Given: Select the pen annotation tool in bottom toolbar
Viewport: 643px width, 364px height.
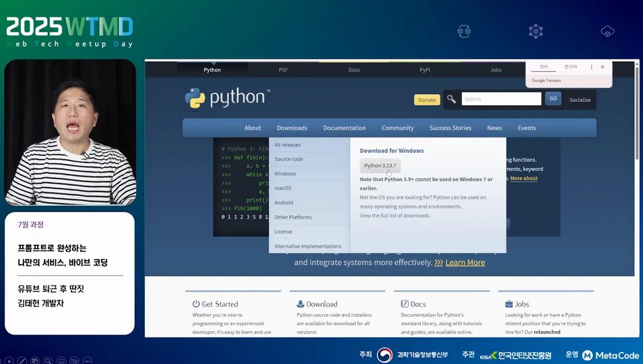Looking at the screenshot, I should pyautogui.click(x=22, y=361).
